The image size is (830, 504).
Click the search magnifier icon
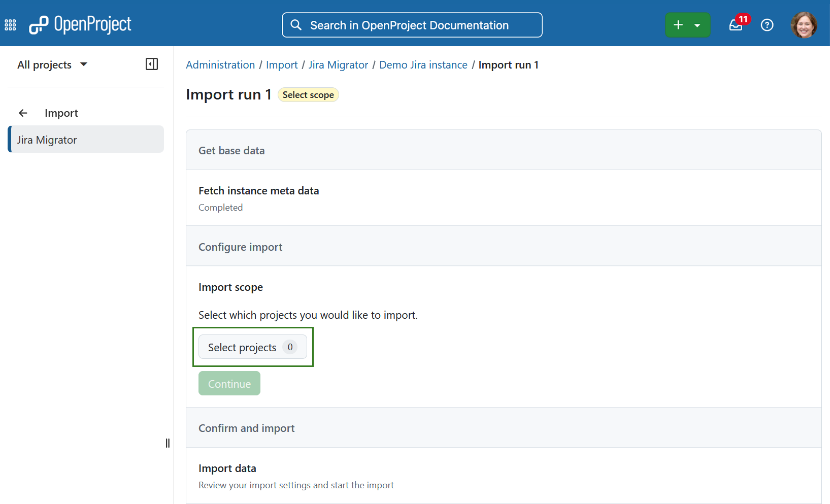tap(296, 25)
